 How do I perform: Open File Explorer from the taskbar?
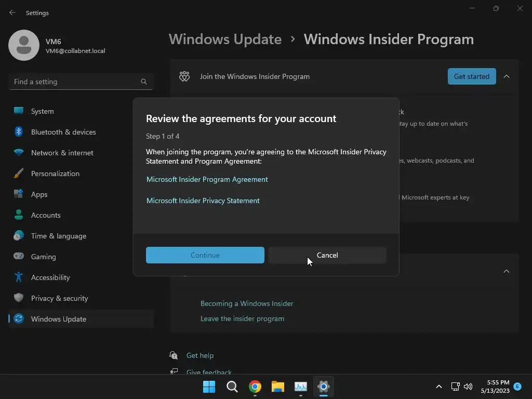[278, 387]
